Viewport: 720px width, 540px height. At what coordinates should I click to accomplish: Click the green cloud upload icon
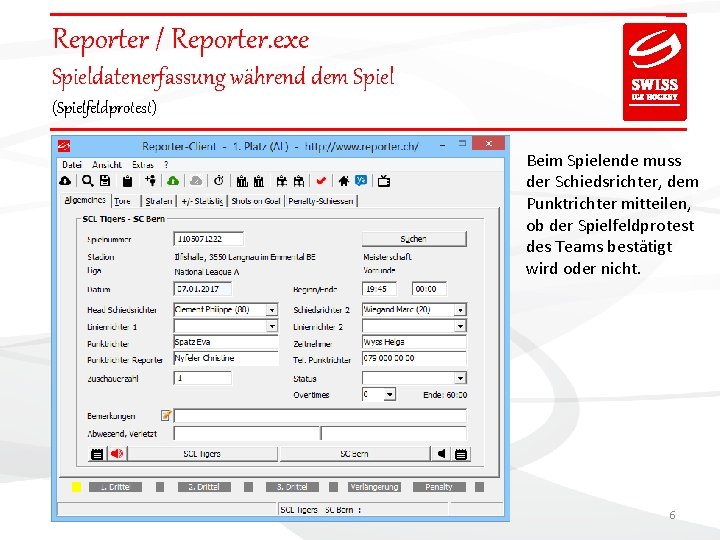click(x=173, y=181)
